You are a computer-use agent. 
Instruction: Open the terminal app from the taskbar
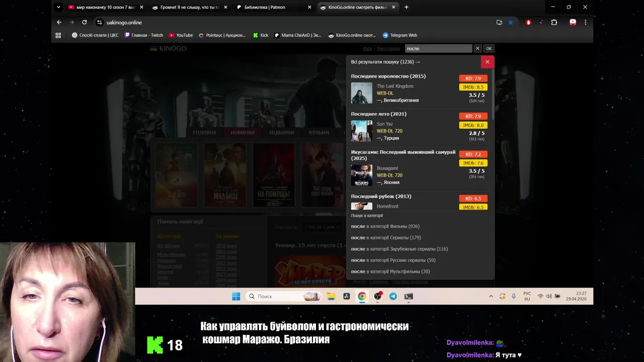tap(409, 296)
